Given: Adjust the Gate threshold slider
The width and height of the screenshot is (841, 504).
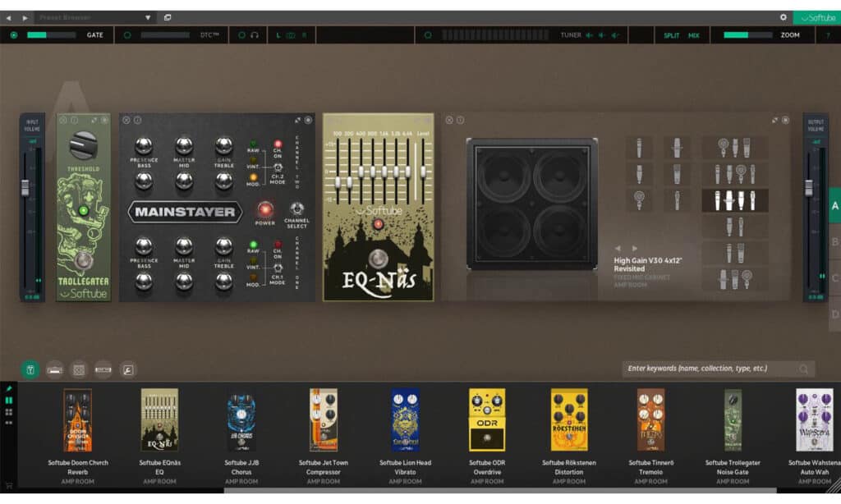Looking at the screenshot, I should click(51, 34).
